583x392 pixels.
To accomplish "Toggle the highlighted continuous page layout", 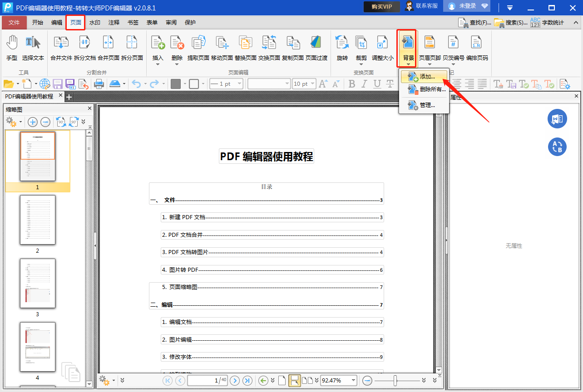I will point(295,380).
